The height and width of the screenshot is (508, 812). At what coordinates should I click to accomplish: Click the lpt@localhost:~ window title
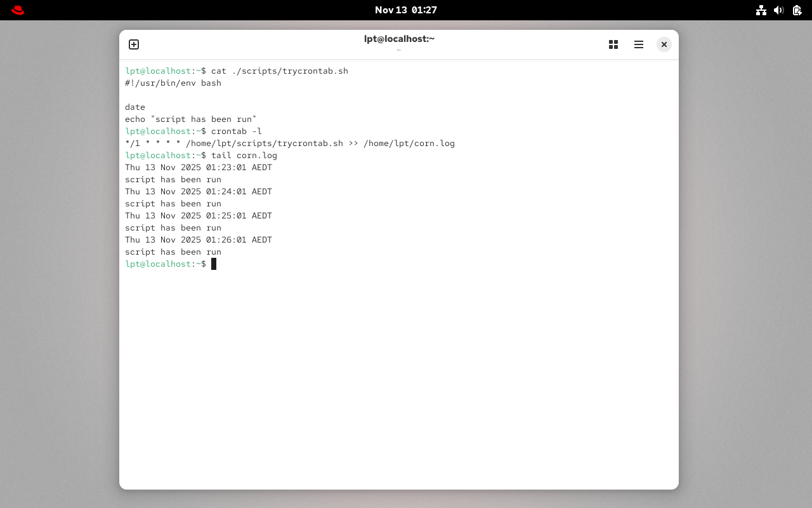pyautogui.click(x=398, y=38)
